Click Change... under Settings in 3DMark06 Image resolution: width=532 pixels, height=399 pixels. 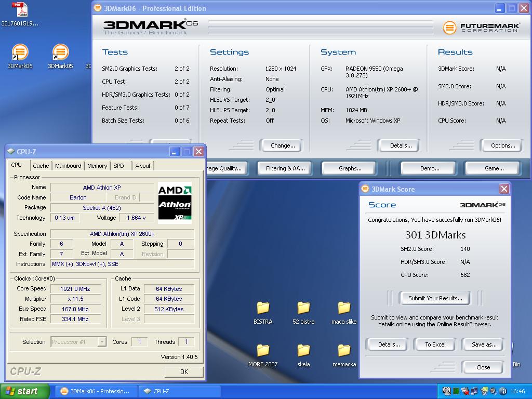click(x=282, y=145)
